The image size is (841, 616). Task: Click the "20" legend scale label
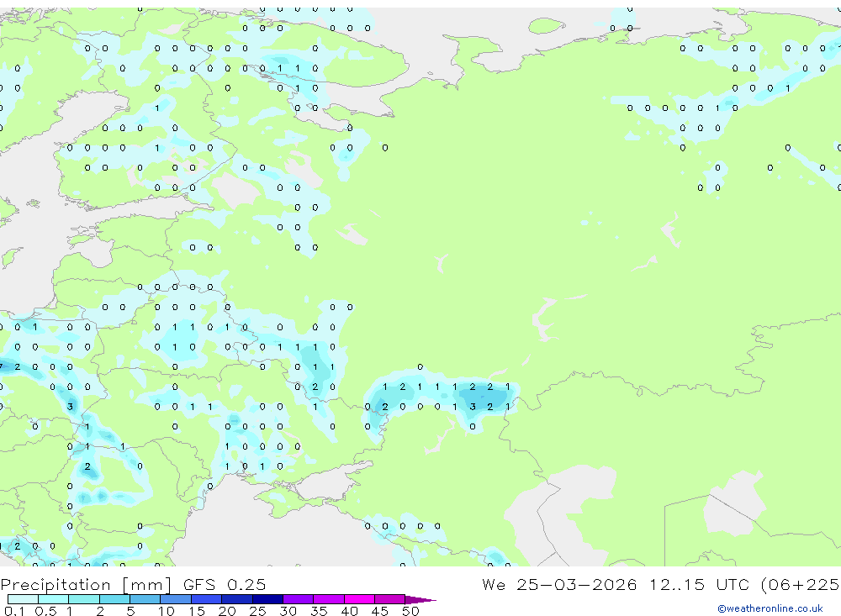click(x=227, y=611)
